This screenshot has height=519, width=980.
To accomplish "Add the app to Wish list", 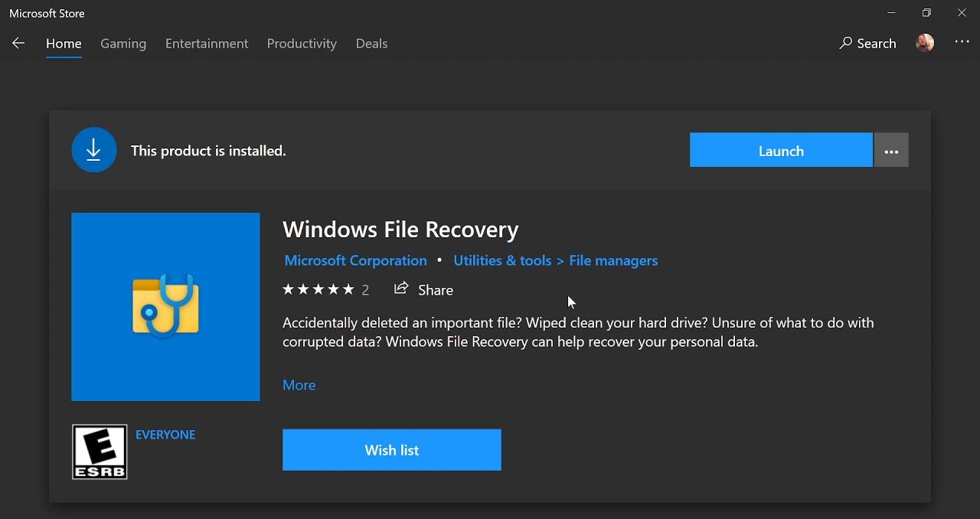I will 392,450.
